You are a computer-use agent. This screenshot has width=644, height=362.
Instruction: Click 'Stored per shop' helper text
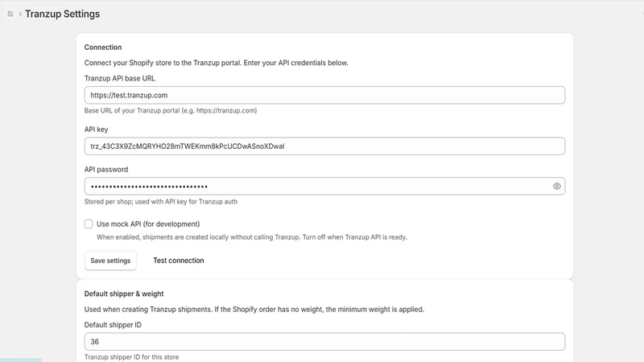click(160, 202)
